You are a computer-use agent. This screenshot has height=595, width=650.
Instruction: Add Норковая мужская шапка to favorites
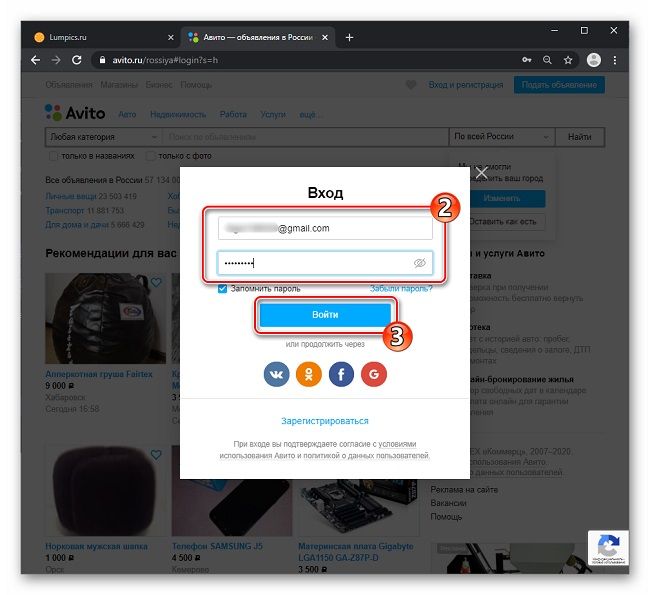coord(156,454)
